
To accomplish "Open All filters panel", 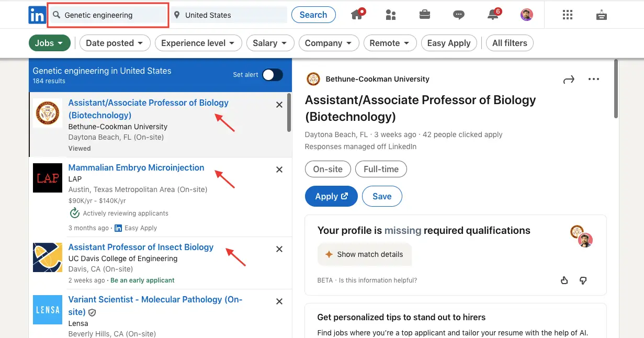I will point(510,43).
